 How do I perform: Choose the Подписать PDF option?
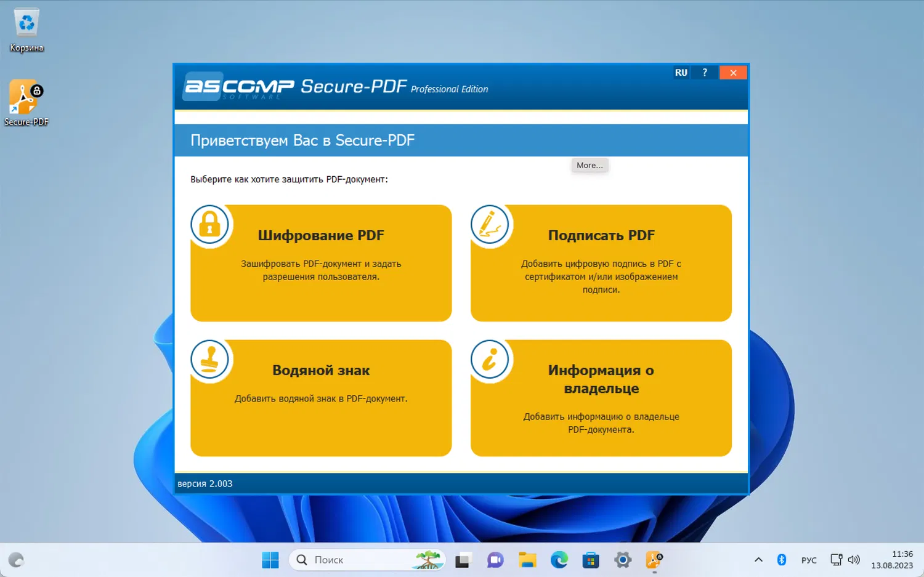point(601,263)
